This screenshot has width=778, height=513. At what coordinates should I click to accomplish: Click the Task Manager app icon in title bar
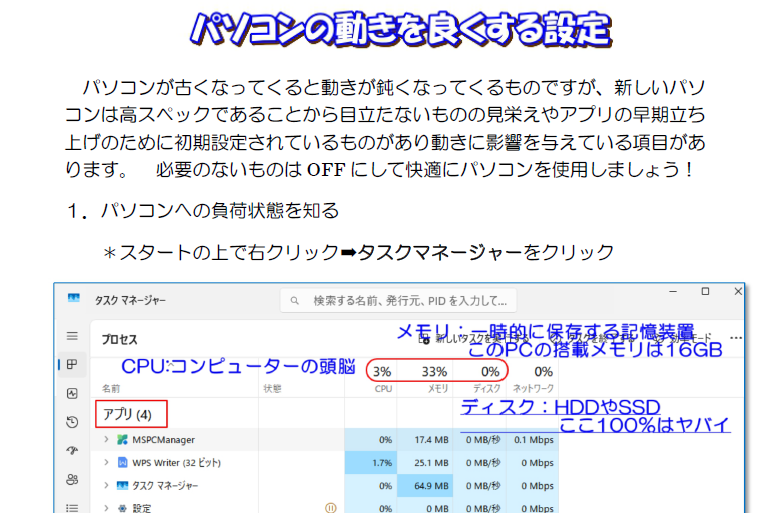(x=74, y=299)
